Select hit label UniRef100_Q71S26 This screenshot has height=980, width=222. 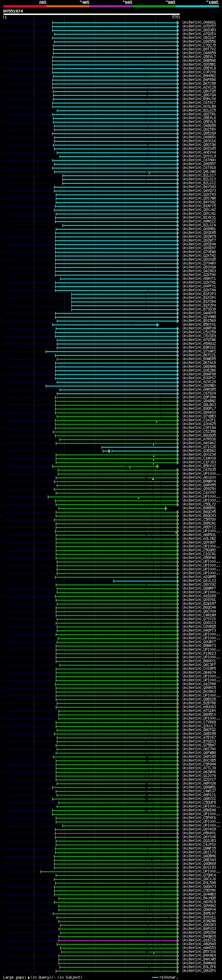coord(199,447)
